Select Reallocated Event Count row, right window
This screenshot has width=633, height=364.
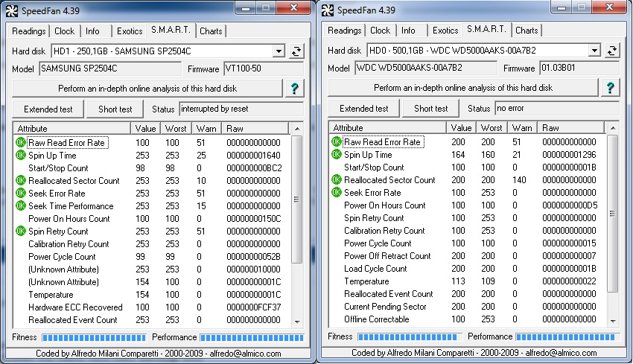pos(468,294)
